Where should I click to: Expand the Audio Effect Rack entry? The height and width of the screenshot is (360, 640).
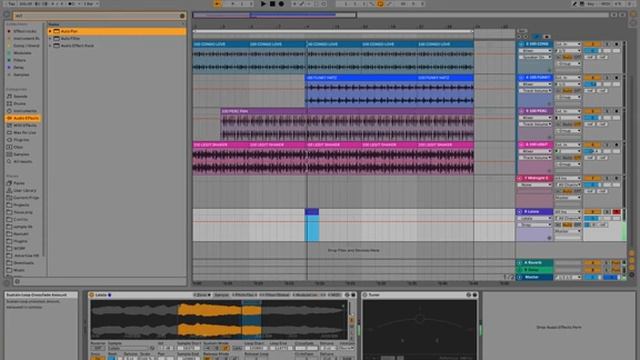point(50,46)
